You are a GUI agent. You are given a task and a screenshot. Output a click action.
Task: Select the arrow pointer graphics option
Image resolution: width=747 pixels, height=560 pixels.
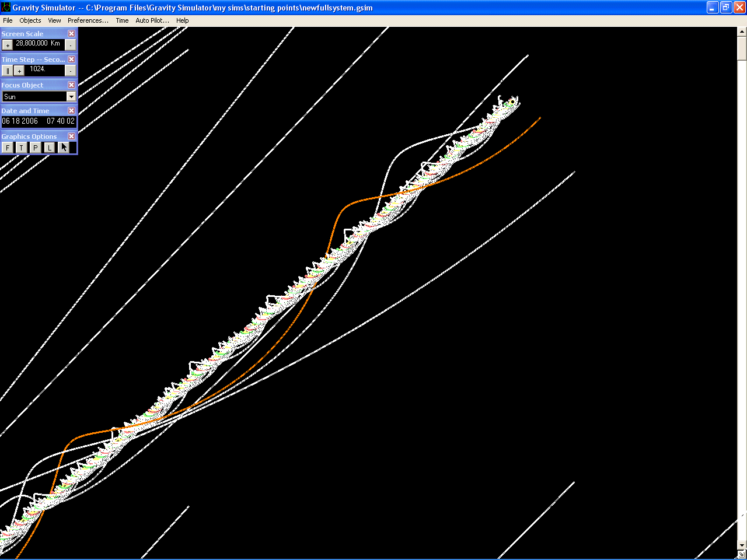click(x=64, y=148)
